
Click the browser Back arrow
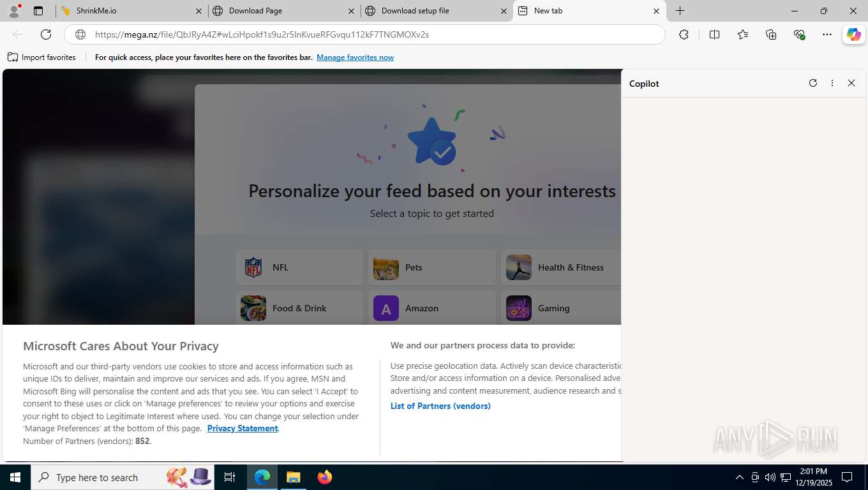pyautogui.click(x=18, y=34)
